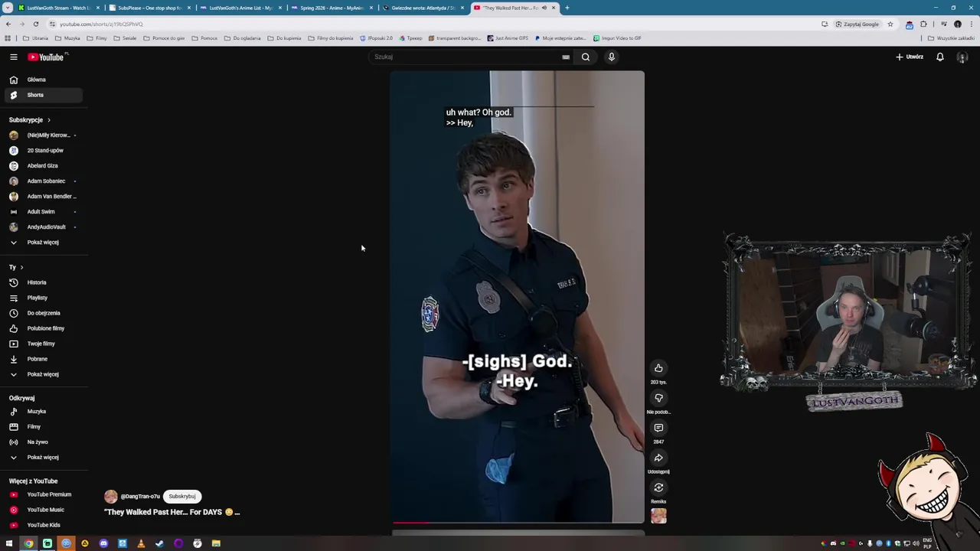Screen dimensions: 980x551
Task: Expand the Subskrypcje section chevron
Action: (48, 120)
